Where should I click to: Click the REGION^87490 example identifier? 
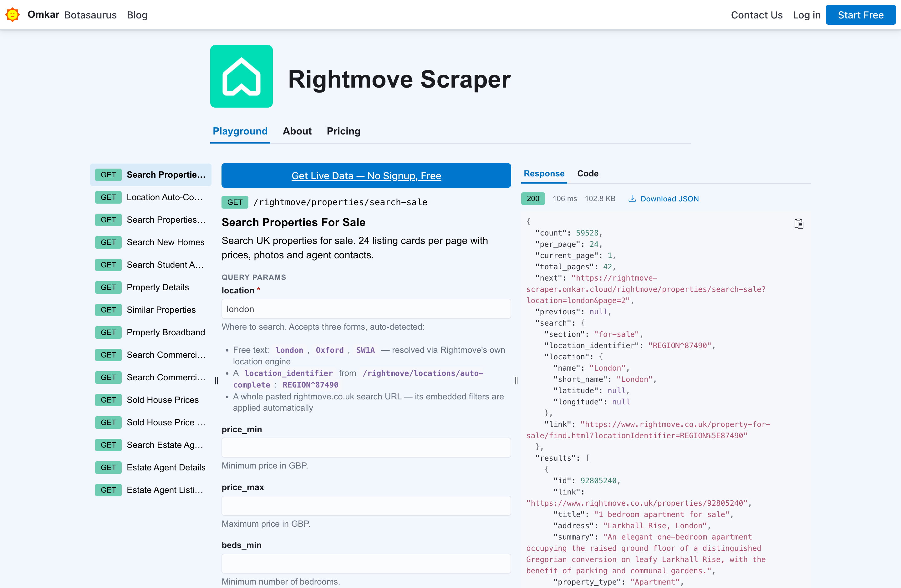click(x=310, y=384)
